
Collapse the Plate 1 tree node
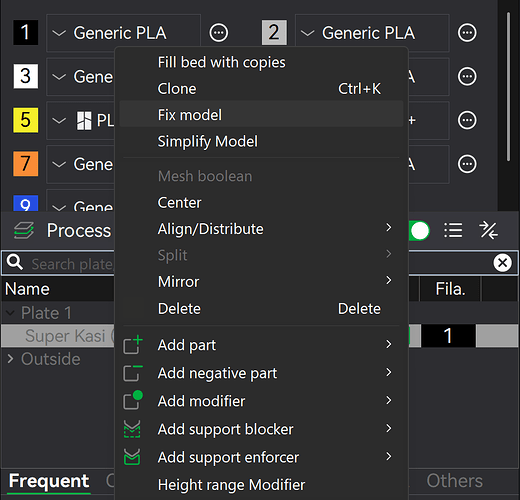click(x=10, y=313)
